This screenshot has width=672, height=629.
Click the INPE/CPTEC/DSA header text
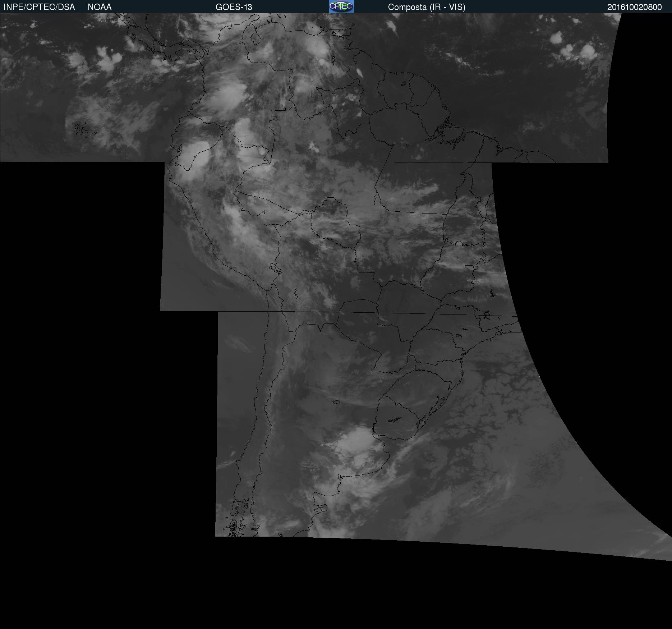point(39,7)
